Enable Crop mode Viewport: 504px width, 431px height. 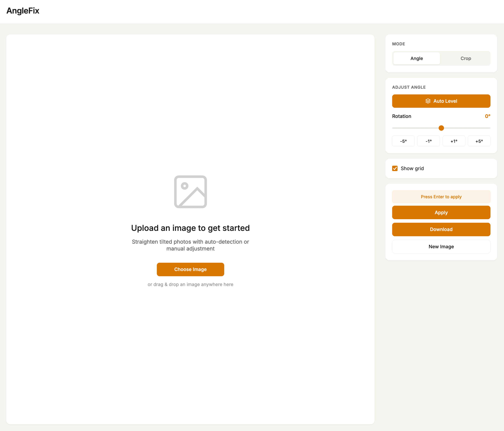[x=465, y=58]
